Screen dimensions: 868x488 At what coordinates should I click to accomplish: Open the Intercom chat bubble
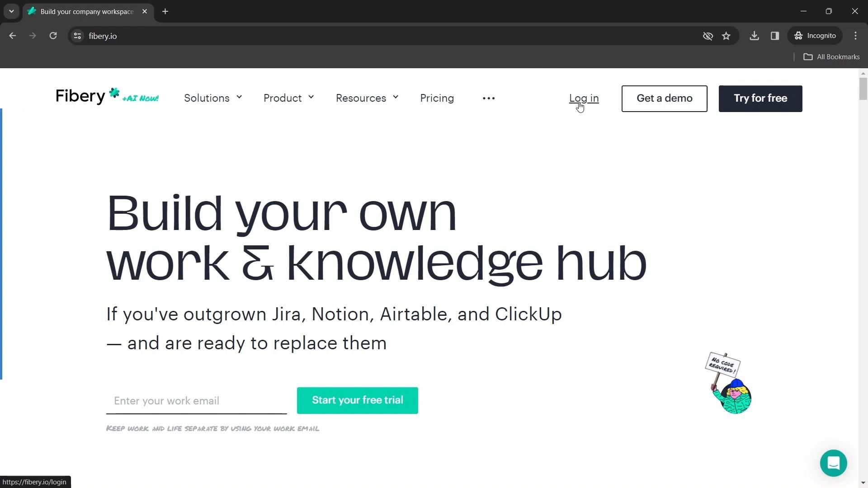click(x=833, y=463)
